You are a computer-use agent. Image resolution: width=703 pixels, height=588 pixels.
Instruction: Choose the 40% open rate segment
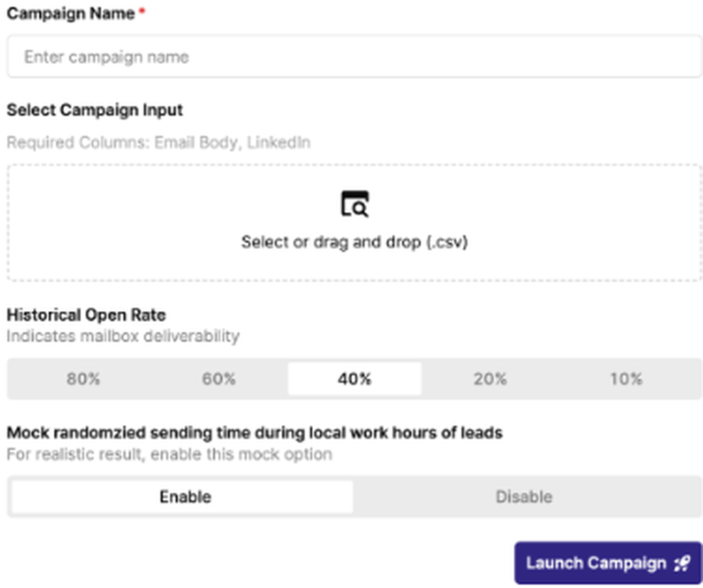click(x=354, y=379)
